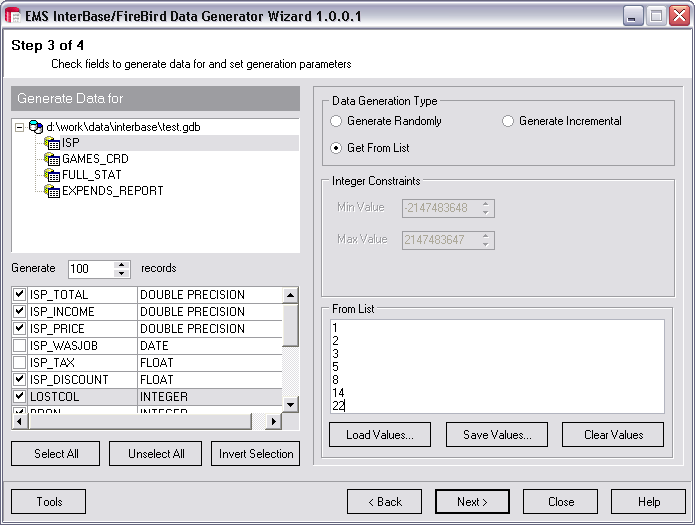Click the ISP table icon
This screenshot has height=525, width=695.
click(x=52, y=143)
